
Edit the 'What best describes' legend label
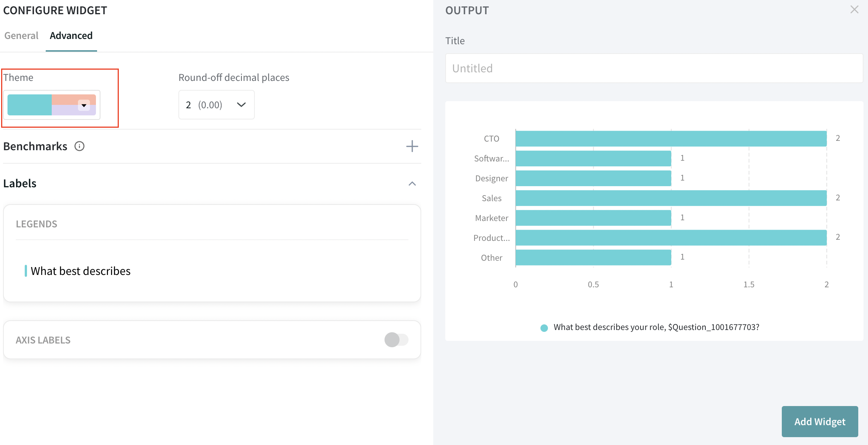[x=81, y=271]
